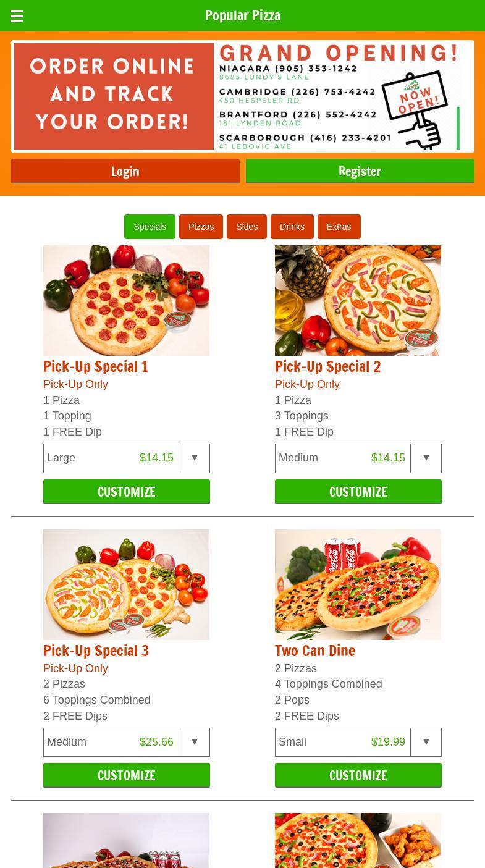Open the Pick-Up Special 2 title link
Viewport: 485px width, 868px height.
point(328,366)
